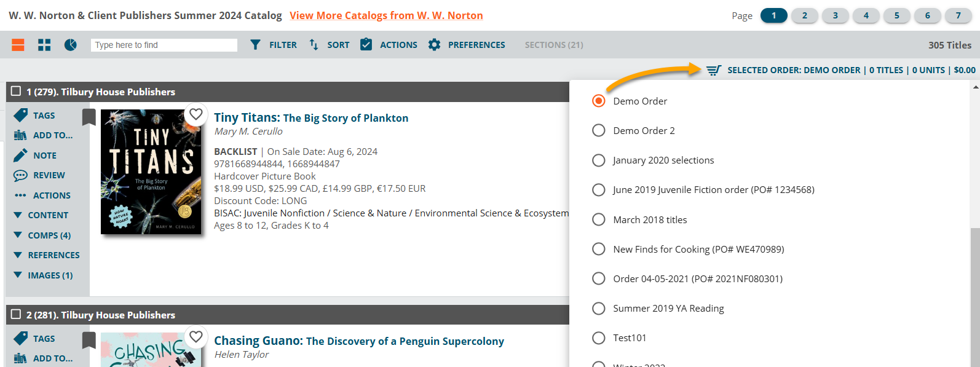Click the shopping cart selected order icon
This screenshot has width=980, height=367.
(713, 70)
